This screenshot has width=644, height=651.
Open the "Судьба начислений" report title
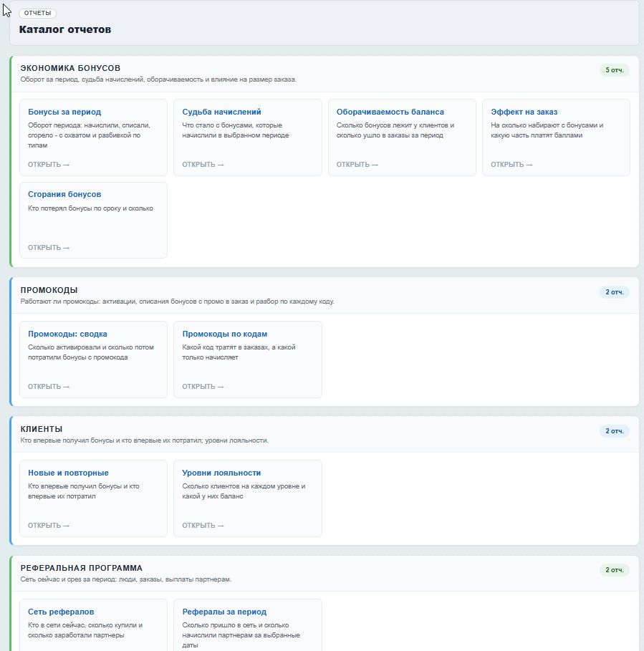click(221, 112)
